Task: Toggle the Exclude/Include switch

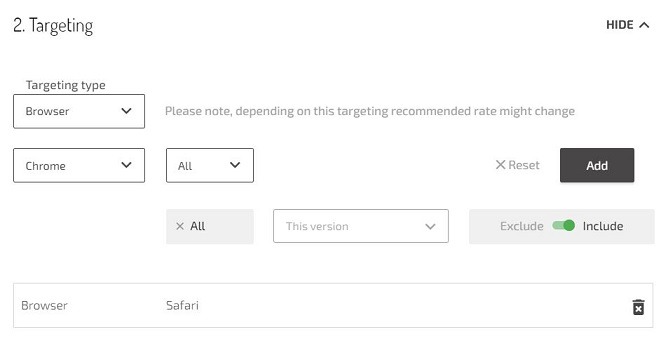Action: click(563, 225)
